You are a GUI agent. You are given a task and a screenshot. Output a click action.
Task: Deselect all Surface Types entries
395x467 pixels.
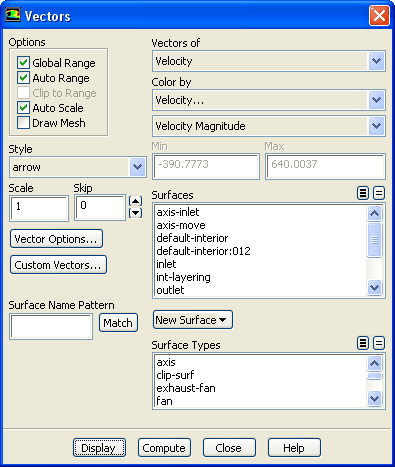point(379,343)
